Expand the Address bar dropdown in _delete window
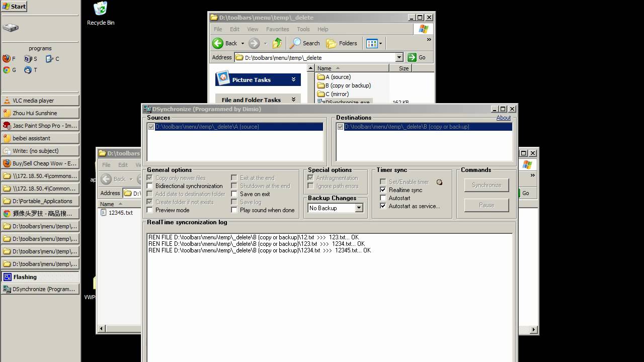644x362 pixels. (399, 57)
